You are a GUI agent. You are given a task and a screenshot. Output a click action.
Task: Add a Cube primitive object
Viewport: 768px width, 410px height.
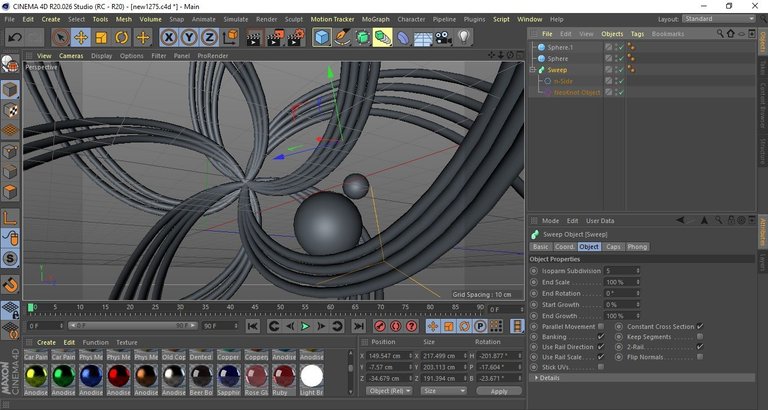coord(322,37)
